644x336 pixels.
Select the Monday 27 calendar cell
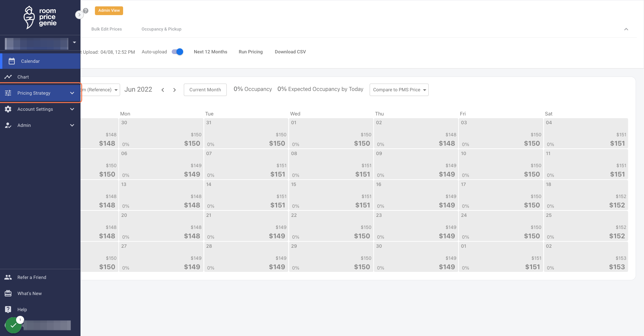pyautogui.click(x=161, y=257)
